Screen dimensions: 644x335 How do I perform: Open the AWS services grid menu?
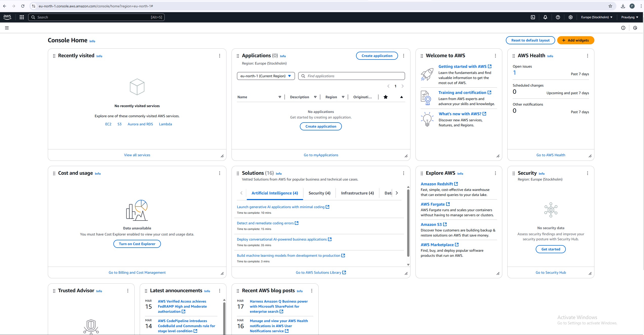22,17
